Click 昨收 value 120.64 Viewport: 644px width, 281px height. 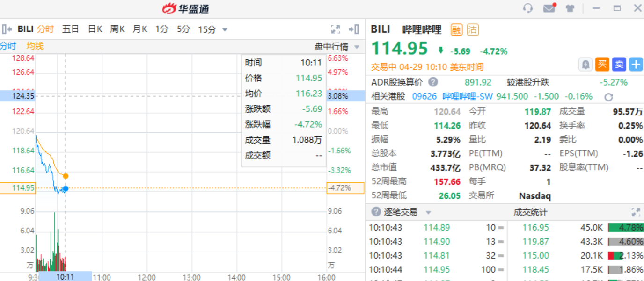point(538,126)
